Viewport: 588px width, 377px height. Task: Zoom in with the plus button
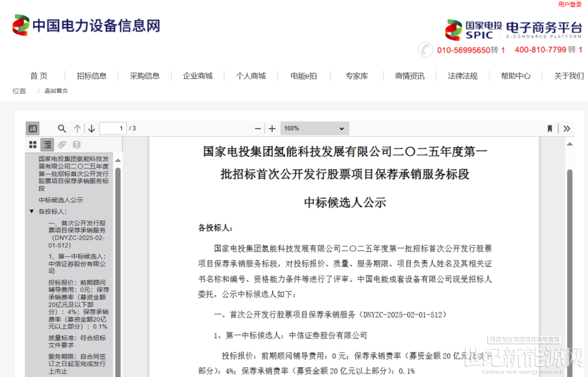[x=272, y=129]
